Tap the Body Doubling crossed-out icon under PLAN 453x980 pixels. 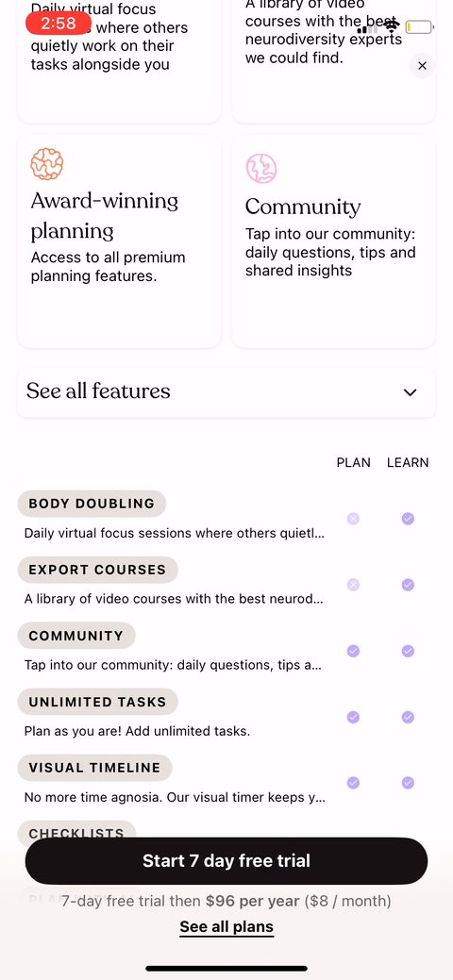[354, 519]
